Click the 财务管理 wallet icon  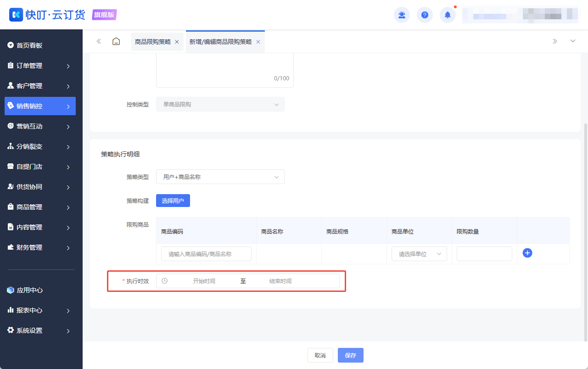(11, 247)
